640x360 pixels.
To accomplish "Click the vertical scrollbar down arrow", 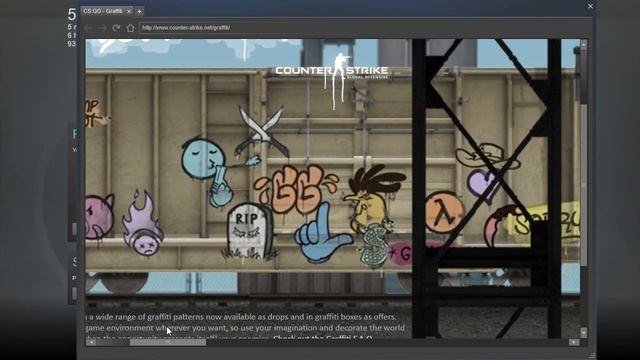I will (584, 332).
